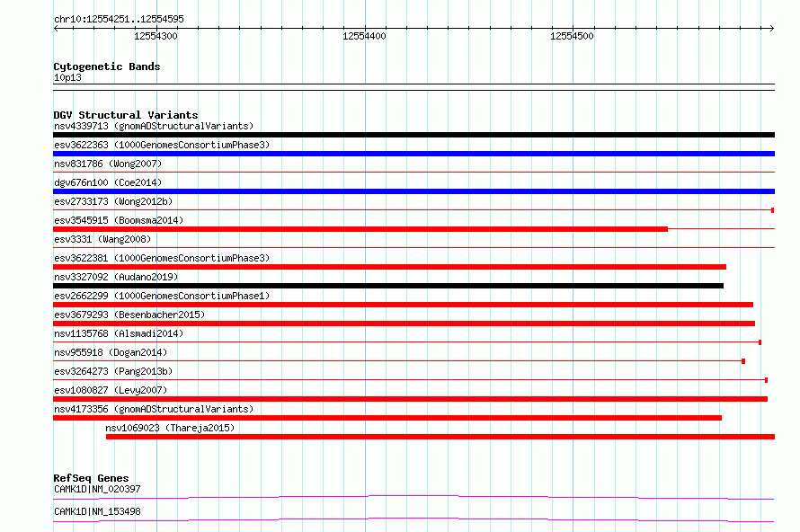Open variant esv3264273 (Pang2013b) label

coord(113,371)
